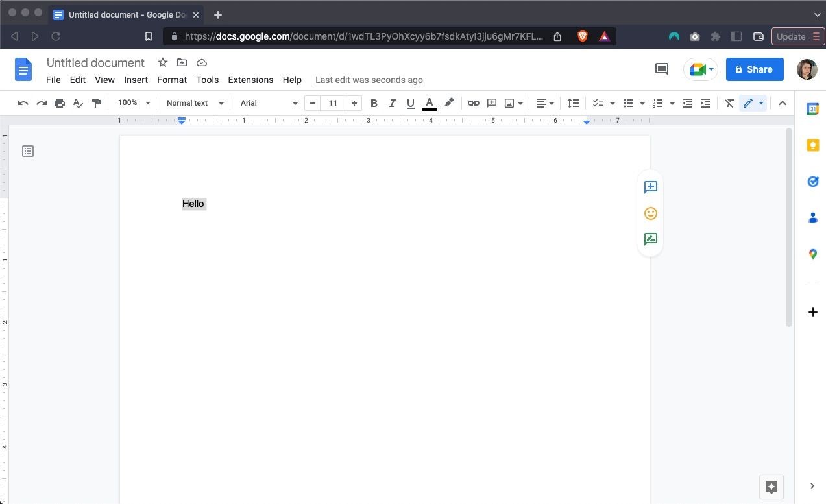Hide the menus with up chevron
This screenshot has height=504, width=826.
click(x=783, y=103)
